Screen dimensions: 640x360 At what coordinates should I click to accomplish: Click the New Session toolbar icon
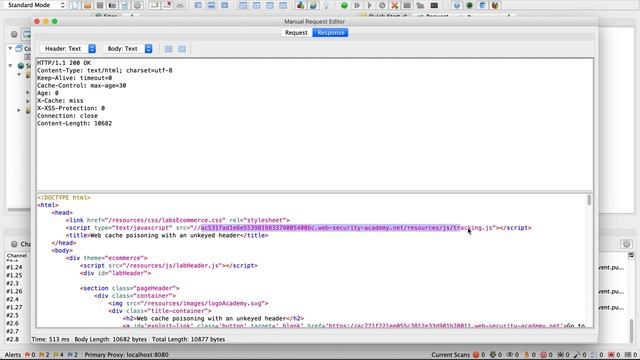[x=75, y=5]
